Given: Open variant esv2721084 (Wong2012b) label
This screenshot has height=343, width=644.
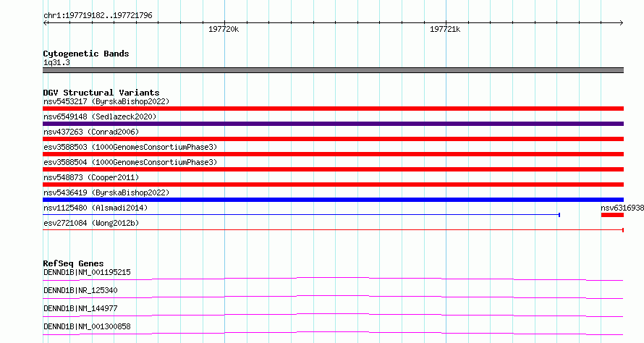Looking at the screenshot, I should [x=91, y=223].
